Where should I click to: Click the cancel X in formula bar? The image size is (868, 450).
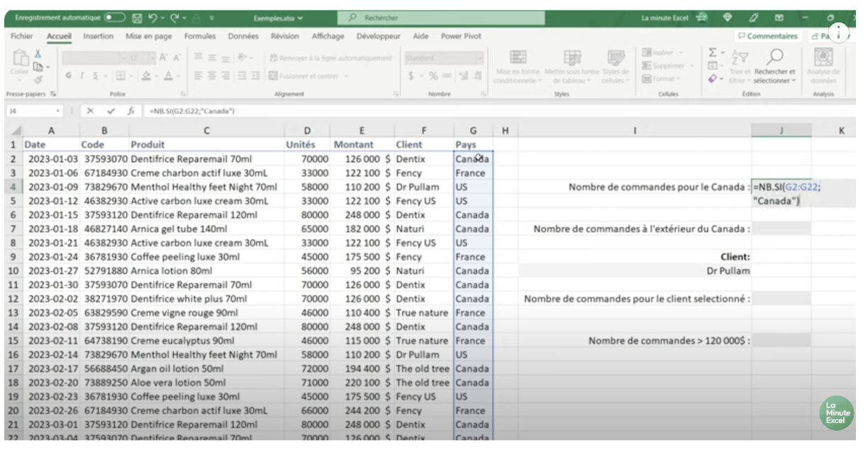pyautogui.click(x=90, y=111)
